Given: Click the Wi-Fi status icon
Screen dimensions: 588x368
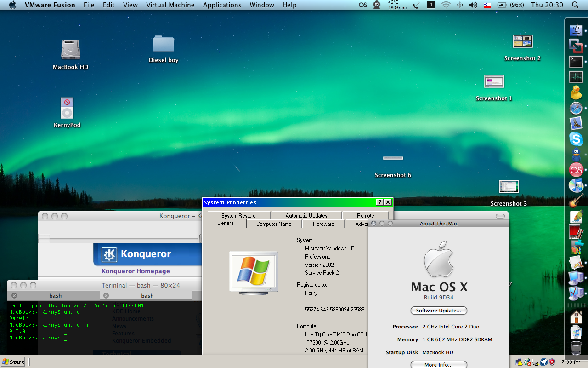Looking at the screenshot, I should (x=446, y=5).
